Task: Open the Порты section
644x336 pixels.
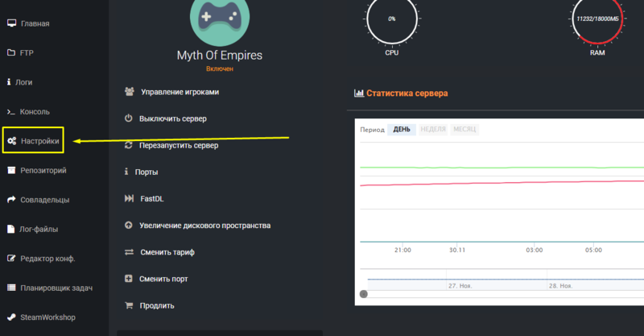Action: (147, 172)
